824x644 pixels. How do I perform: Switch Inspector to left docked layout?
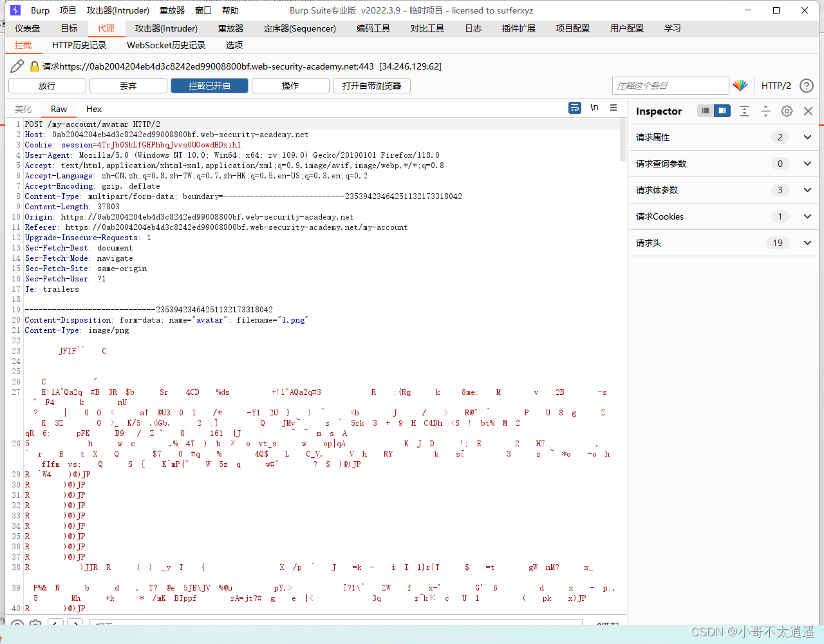click(x=706, y=111)
